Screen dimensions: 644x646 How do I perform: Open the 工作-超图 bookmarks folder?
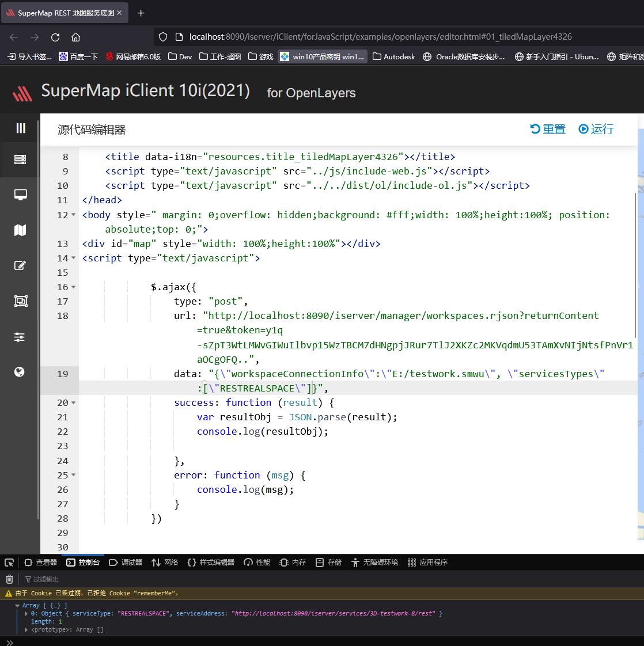point(220,56)
